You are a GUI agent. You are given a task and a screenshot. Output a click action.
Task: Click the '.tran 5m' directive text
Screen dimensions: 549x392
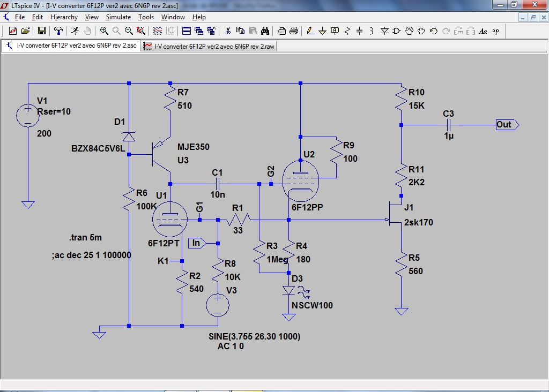tap(85, 237)
